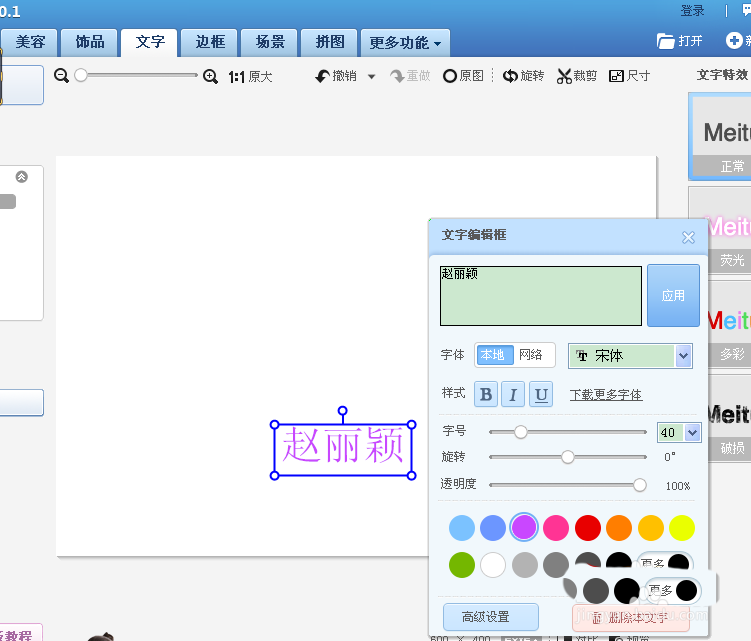Pick the dark orange color swatch
The width and height of the screenshot is (751, 641).
(x=619, y=528)
